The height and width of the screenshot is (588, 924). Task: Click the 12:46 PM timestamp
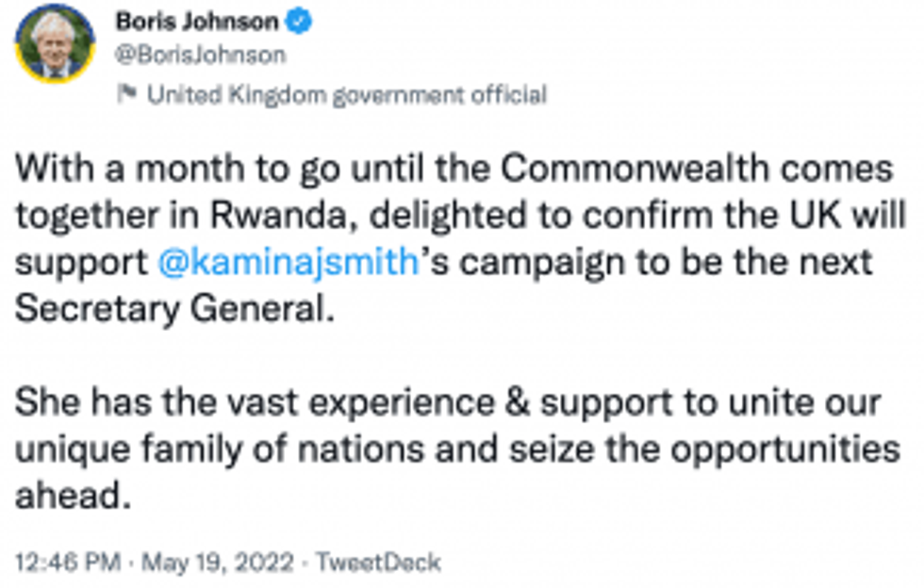68,563
